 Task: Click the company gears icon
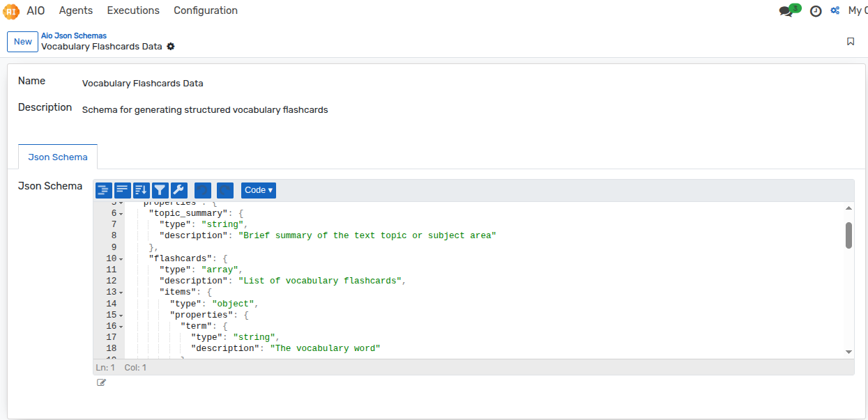835,10
